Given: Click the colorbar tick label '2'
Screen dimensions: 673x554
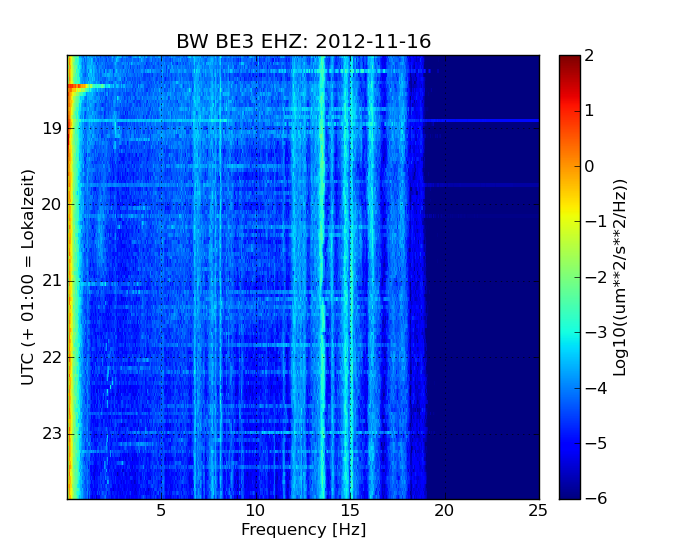Looking at the screenshot, I should pos(589,55).
